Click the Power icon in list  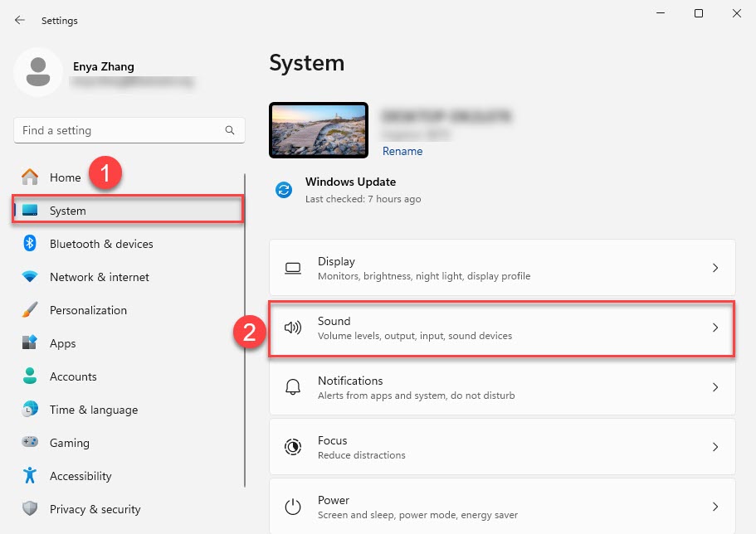tap(292, 507)
